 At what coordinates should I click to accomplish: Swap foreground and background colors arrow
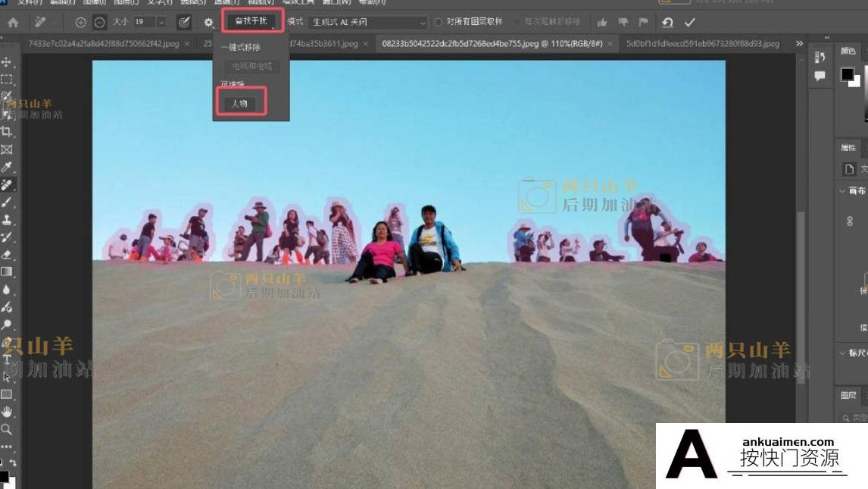[12, 463]
